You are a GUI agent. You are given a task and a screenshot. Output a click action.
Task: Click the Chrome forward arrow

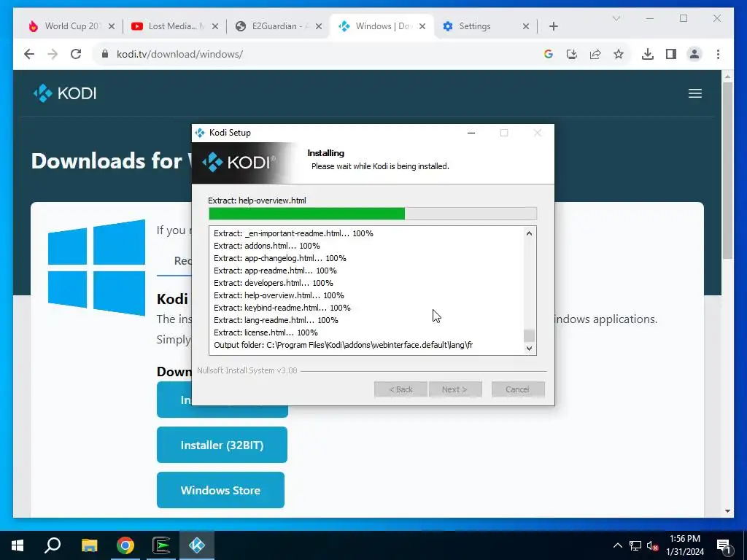click(53, 54)
